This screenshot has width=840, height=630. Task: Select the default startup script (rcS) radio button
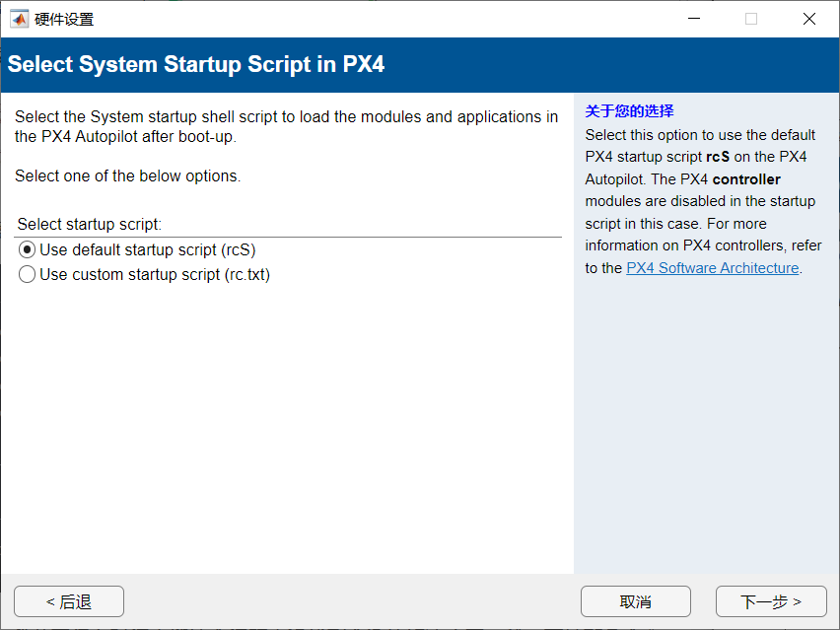tap(28, 250)
